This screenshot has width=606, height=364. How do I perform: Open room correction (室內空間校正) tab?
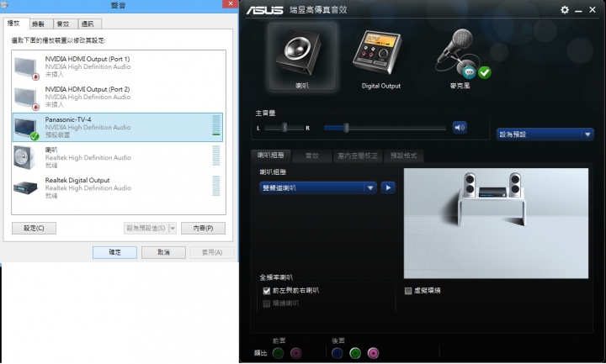[358, 156]
